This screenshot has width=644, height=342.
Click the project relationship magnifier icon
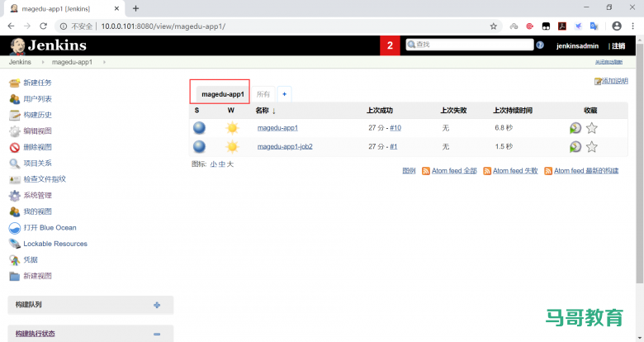[x=14, y=164]
